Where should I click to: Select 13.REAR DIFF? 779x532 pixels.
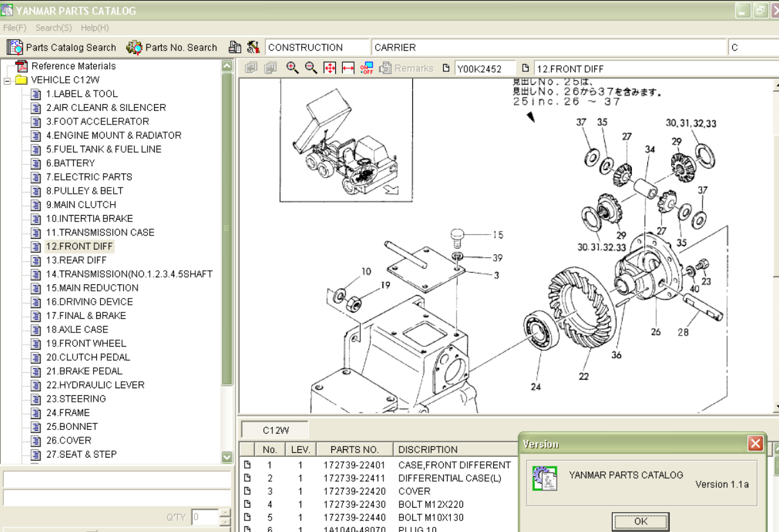tap(76, 261)
